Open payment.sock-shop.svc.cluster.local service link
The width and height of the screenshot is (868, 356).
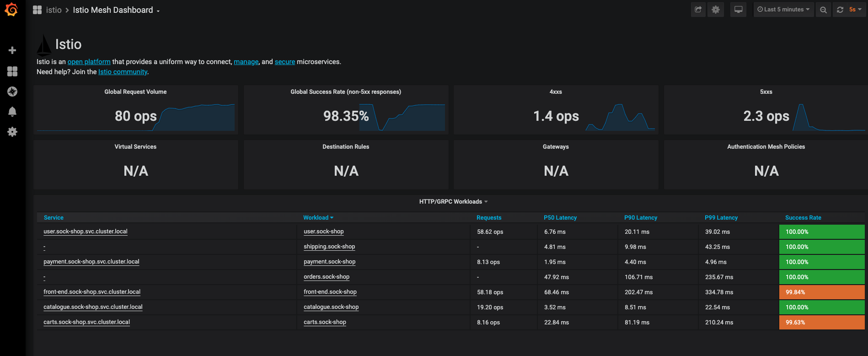(91, 262)
